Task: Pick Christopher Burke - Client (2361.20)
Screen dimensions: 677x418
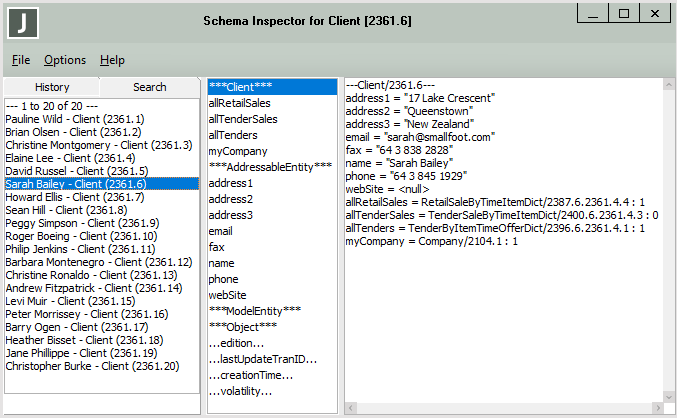Action: (92, 366)
